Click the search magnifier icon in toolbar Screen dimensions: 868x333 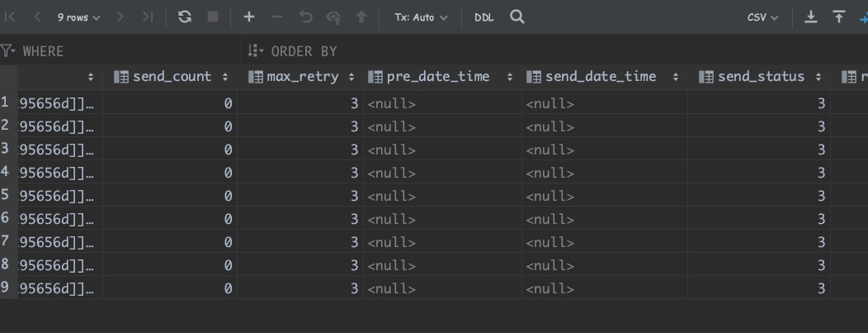point(517,17)
